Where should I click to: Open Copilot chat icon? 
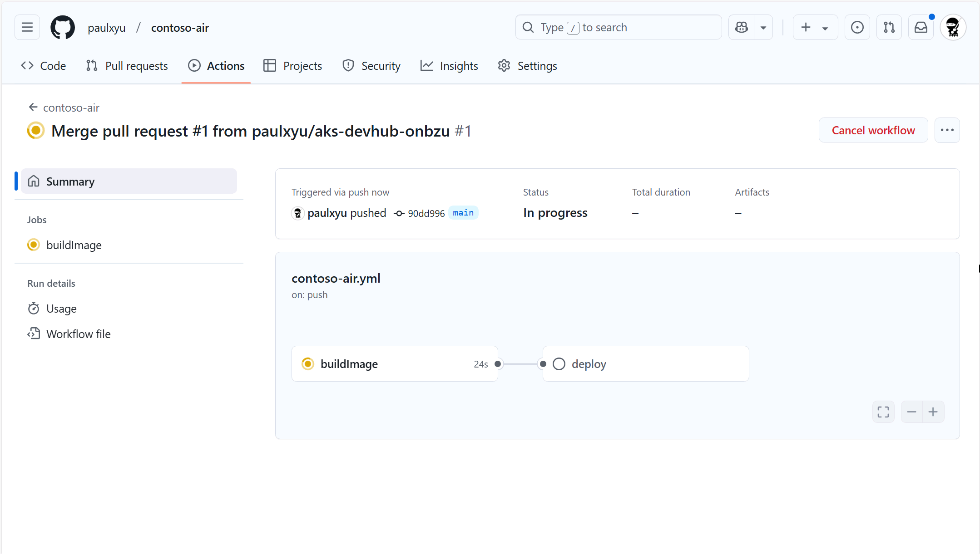pyautogui.click(x=742, y=27)
